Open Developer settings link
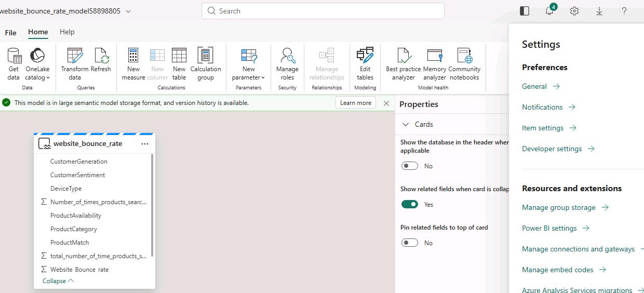This screenshot has height=293, width=644. (x=558, y=149)
